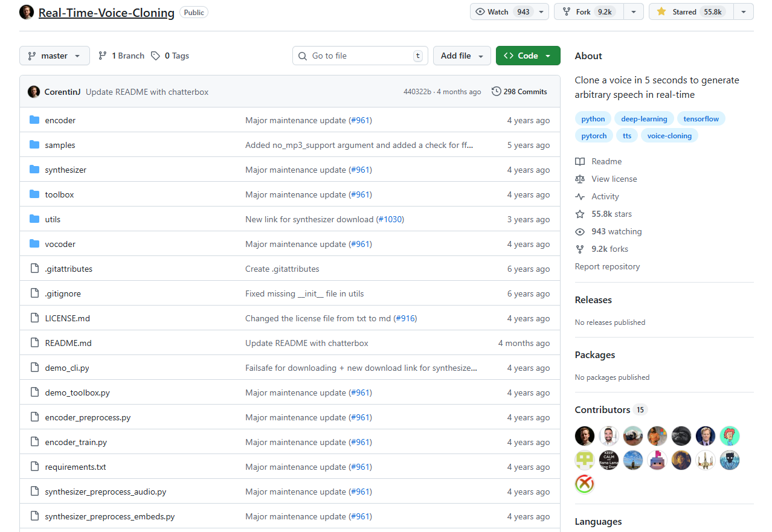Open Activity via the pulse icon
This screenshot has height=532, width=772.
[580, 196]
